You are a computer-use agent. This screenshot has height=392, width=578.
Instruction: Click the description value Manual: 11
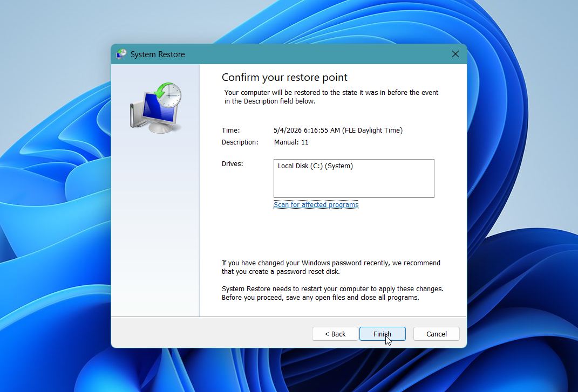click(x=291, y=142)
